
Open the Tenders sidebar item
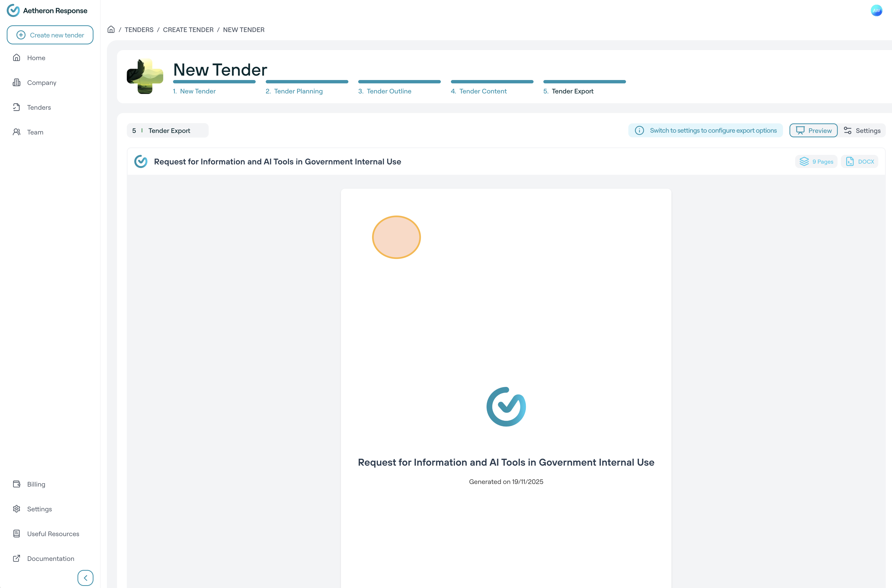[39, 107]
